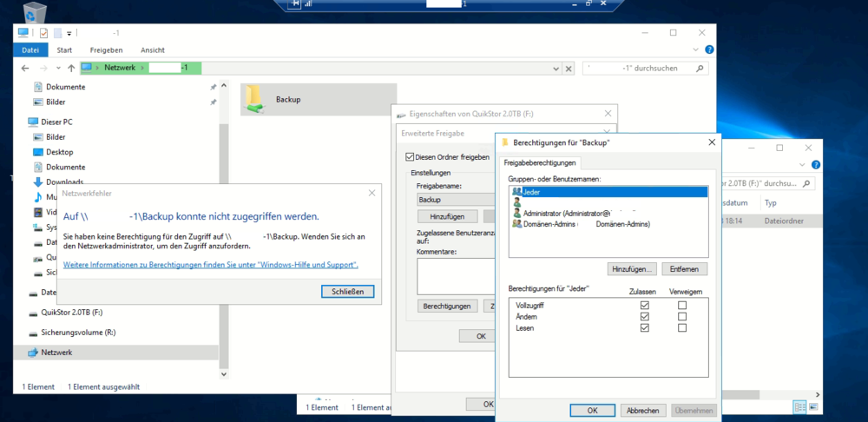This screenshot has height=422, width=868.
Task: Switch to large icons view in status bar
Action: [813, 406]
